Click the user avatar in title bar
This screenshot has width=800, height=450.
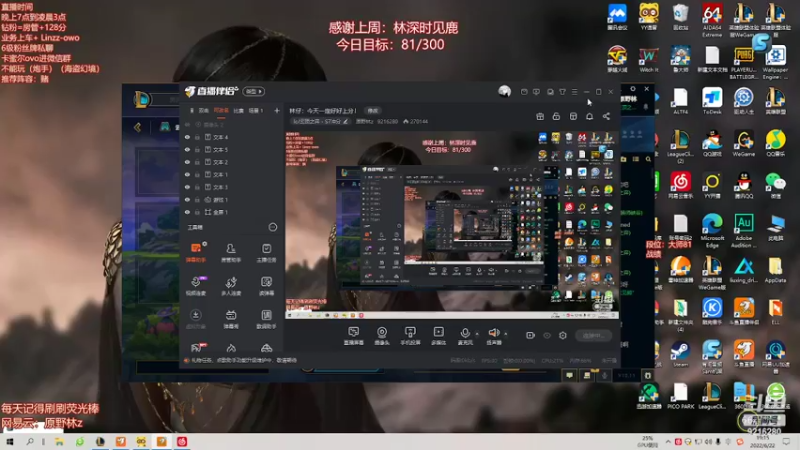pyautogui.click(x=505, y=91)
